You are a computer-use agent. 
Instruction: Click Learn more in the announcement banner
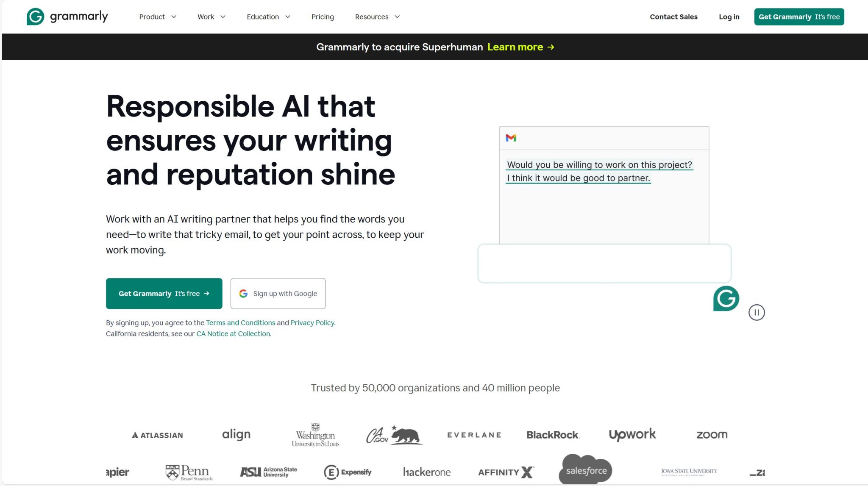pyautogui.click(x=515, y=47)
